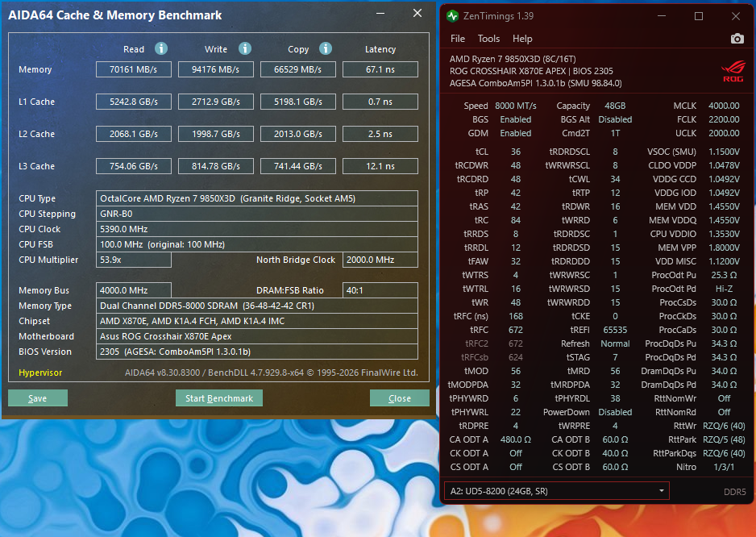Click CPU Stepping field GNR-B0

tap(257, 214)
